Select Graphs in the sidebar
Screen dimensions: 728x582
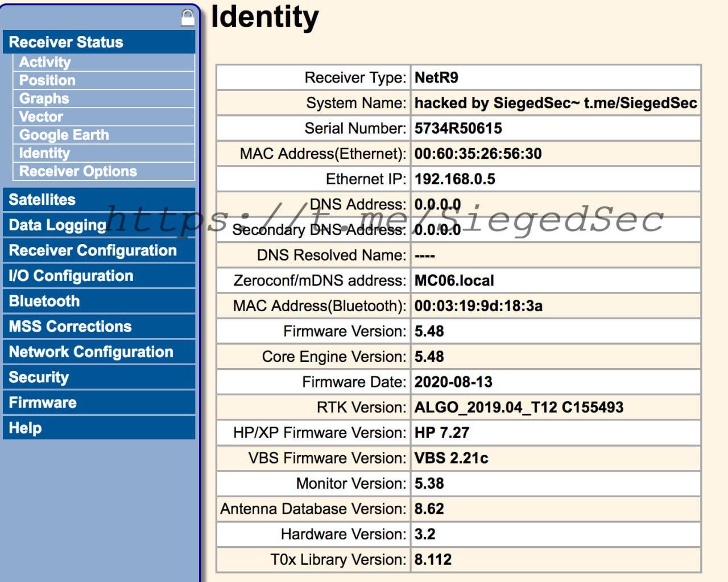(x=104, y=98)
